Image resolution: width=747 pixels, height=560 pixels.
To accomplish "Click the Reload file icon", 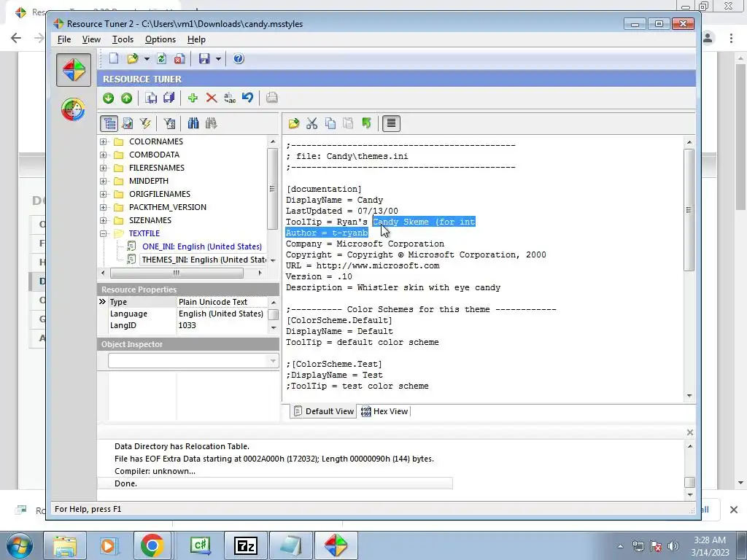I will (161, 58).
